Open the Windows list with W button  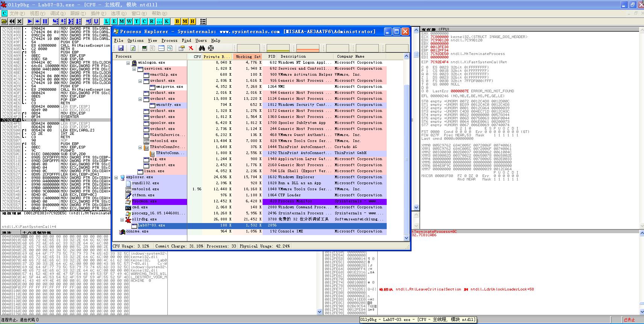coord(129,21)
